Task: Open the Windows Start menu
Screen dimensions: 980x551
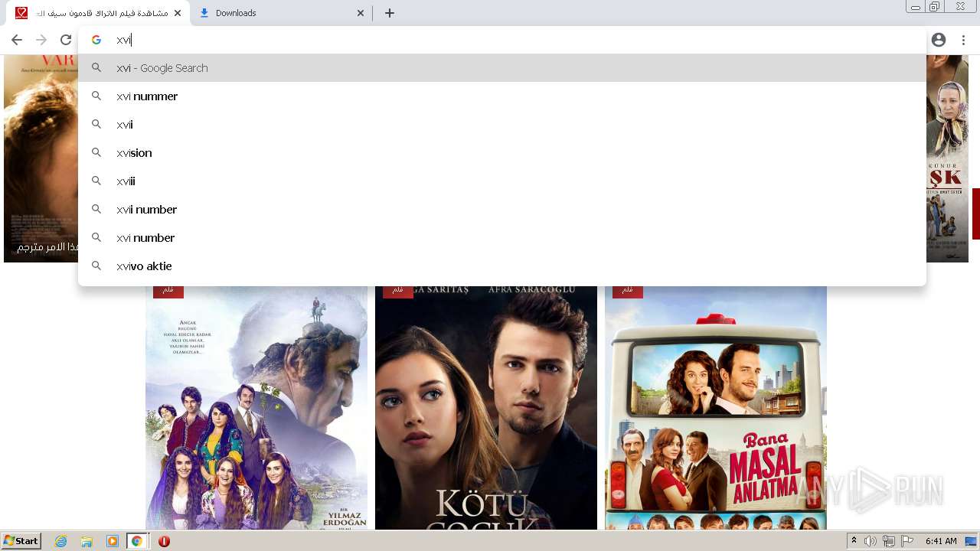Action: click(x=21, y=541)
